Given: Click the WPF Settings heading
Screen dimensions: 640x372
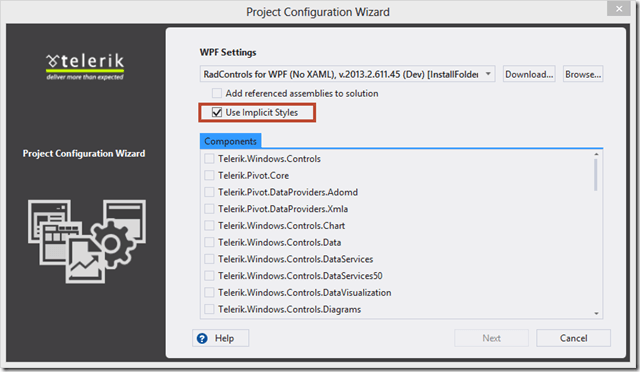Looking at the screenshot, I should click(228, 52).
